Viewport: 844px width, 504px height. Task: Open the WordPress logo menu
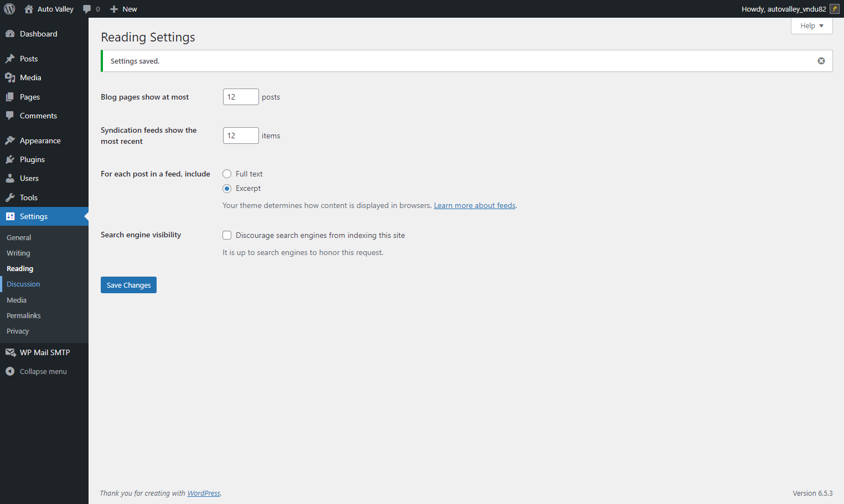click(9, 9)
